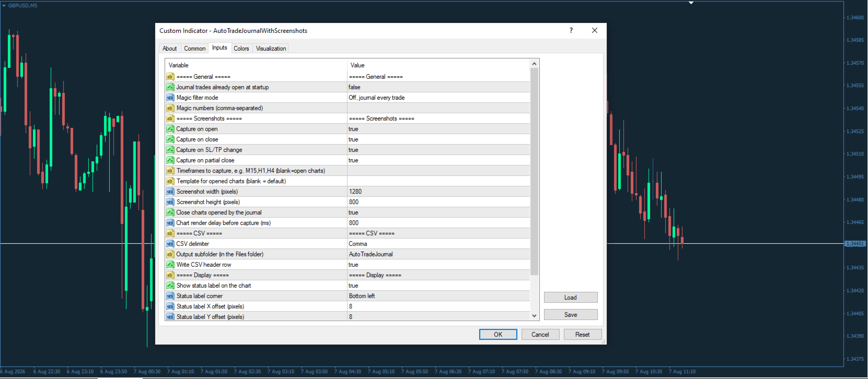Click the integer icon for 'Screenshot height (pixels)'

point(170,202)
